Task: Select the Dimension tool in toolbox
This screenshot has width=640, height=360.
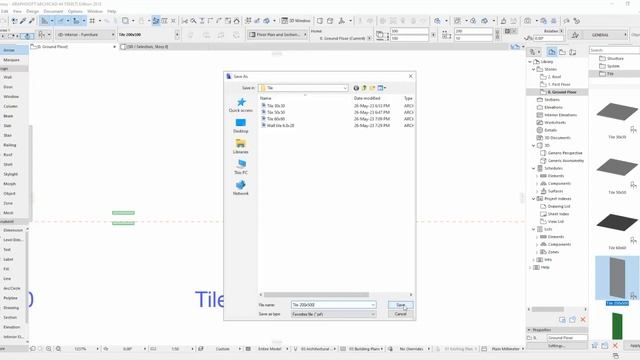Action: click(x=13, y=230)
